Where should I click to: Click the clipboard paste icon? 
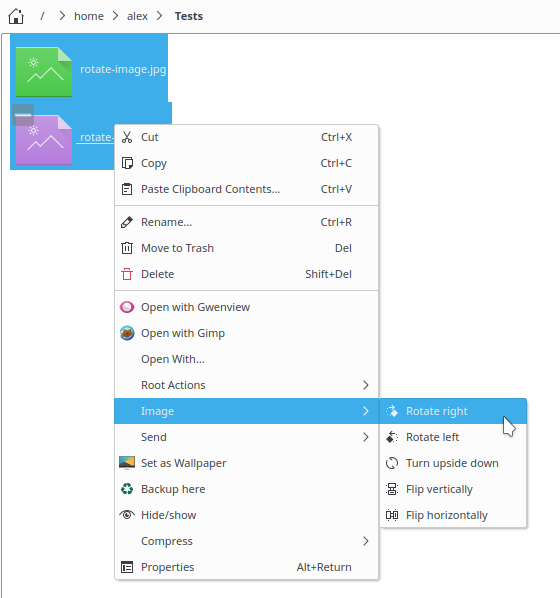[127, 189]
